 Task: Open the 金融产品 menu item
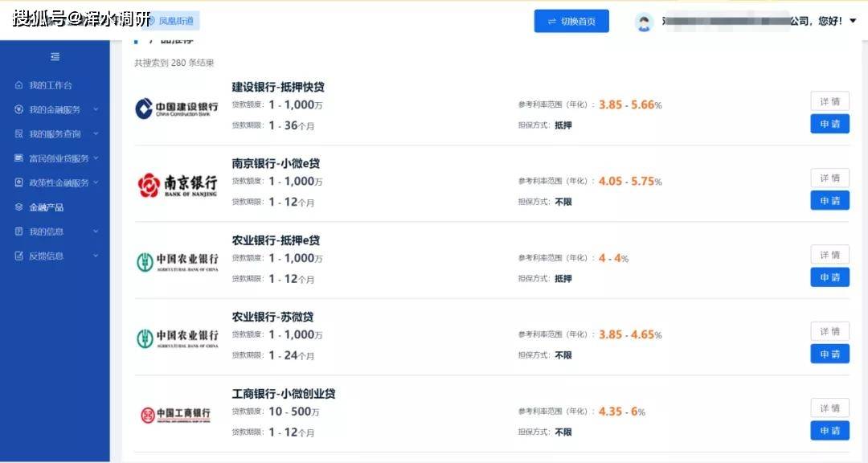(x=46, y=207)
